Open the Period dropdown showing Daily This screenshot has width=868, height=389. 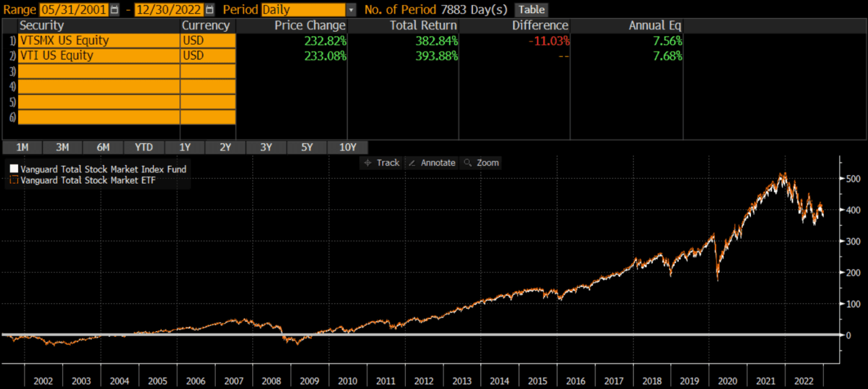[351, 9]
